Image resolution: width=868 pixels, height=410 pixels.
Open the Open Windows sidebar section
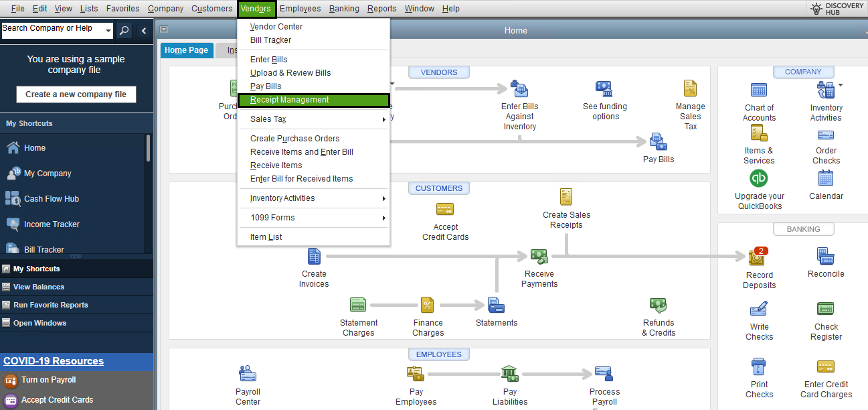coord(76,323)
